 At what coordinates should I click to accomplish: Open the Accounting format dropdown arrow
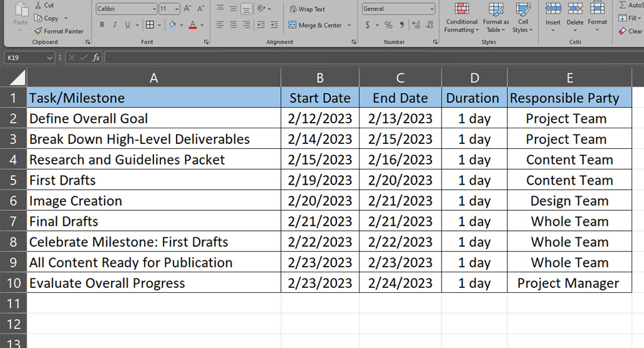[377, 25]
